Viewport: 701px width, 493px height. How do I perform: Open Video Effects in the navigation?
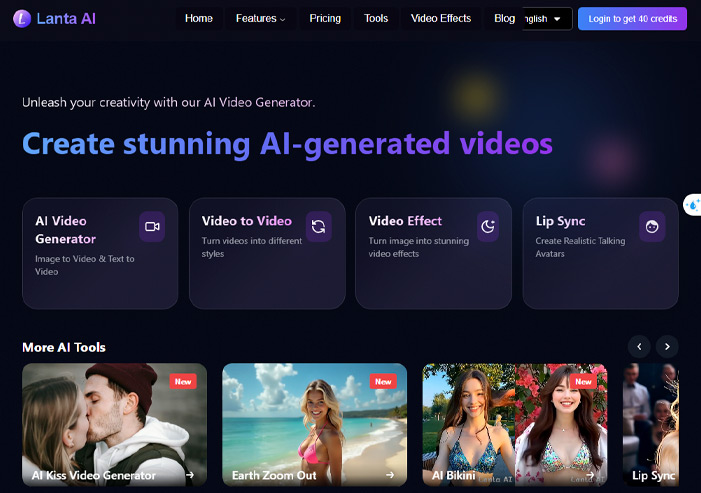441,18
